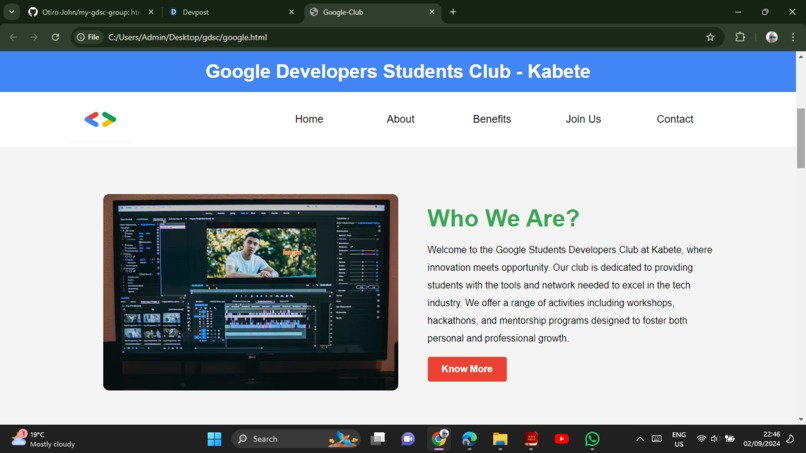
Task: Click the scrollbar down arrow
Action: [x=801, y=420]
